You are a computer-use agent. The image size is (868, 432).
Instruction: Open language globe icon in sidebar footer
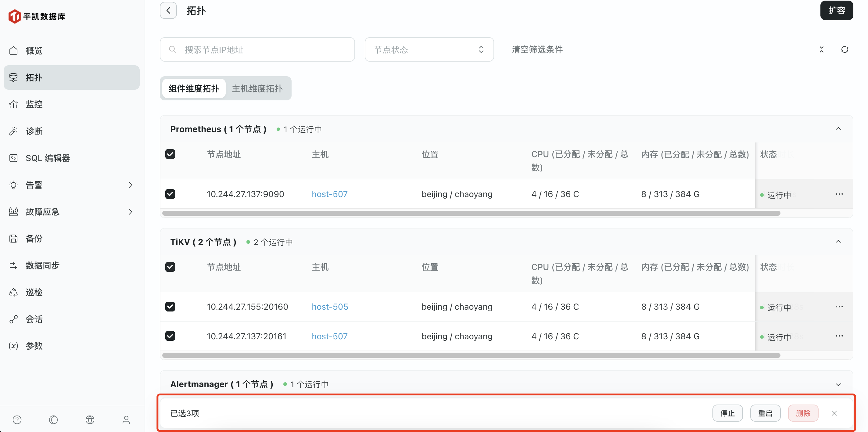point(90,419)
